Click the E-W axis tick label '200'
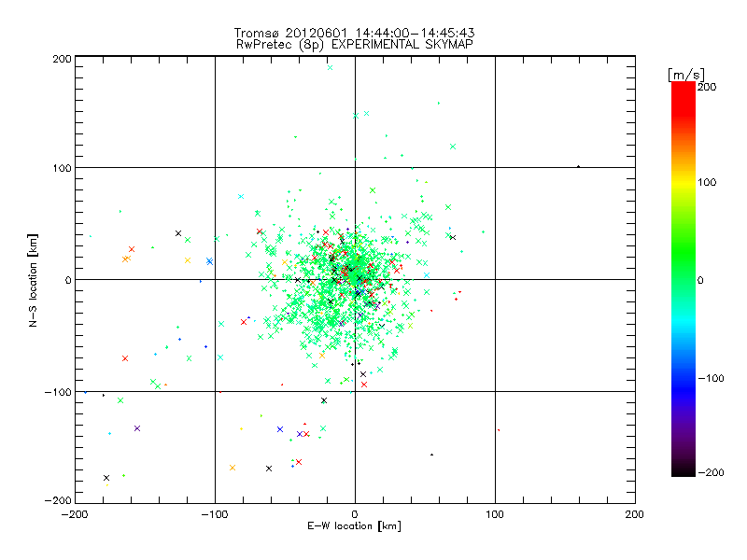747x560 pixels. point(635,514)
